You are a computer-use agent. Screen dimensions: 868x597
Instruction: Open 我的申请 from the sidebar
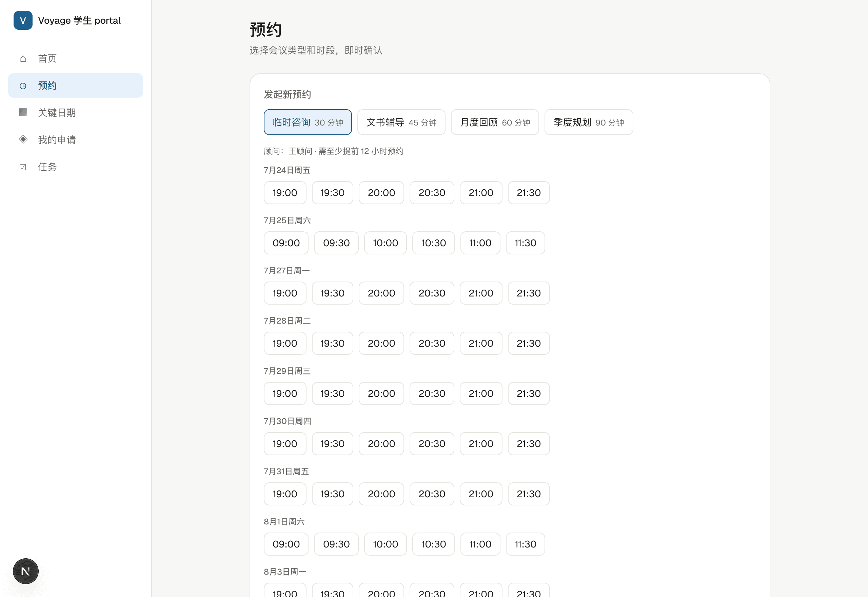pos(76,140)
